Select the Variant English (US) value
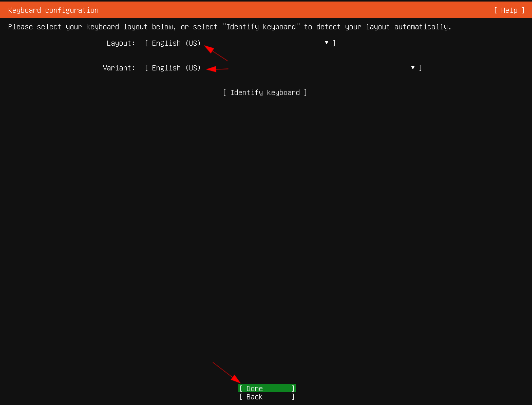532x405 pixels. click(x=176, y=68)
